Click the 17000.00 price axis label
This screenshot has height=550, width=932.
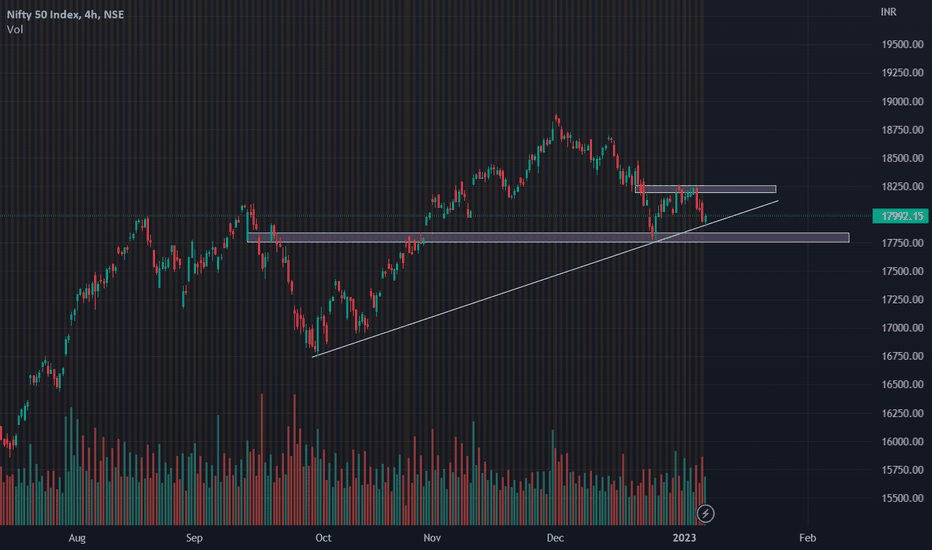(902, 328)
